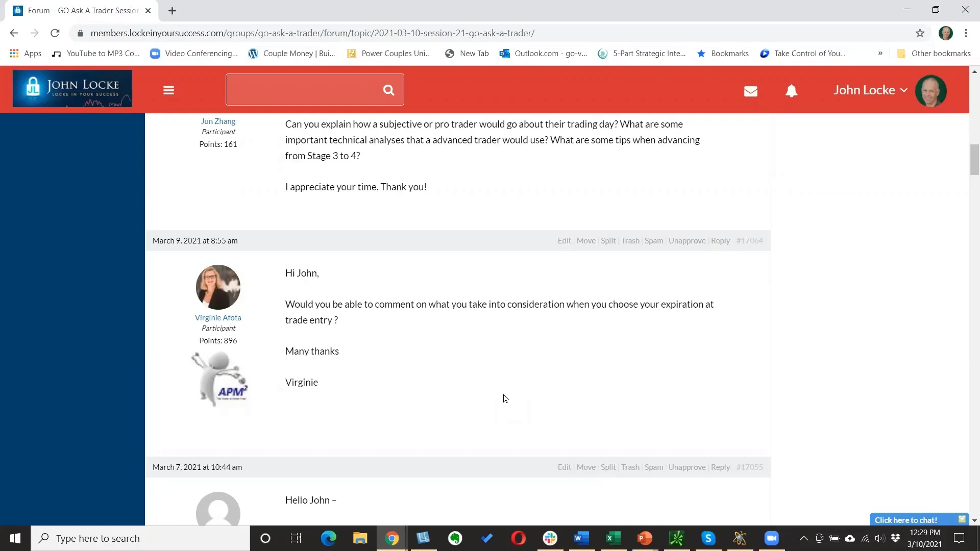Open Other bookmarks folder
Image resolution: width=980 pixels, height=551 pixels.
click(934, 54)
